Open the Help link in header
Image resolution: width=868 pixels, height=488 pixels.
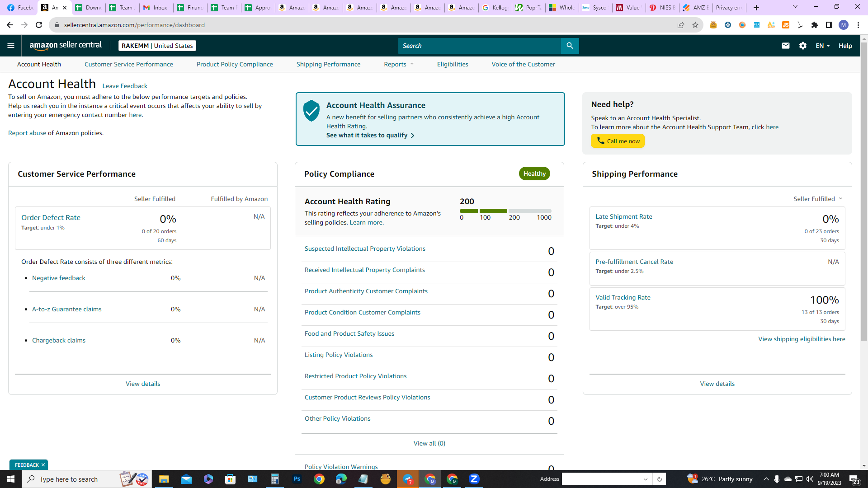845,46
